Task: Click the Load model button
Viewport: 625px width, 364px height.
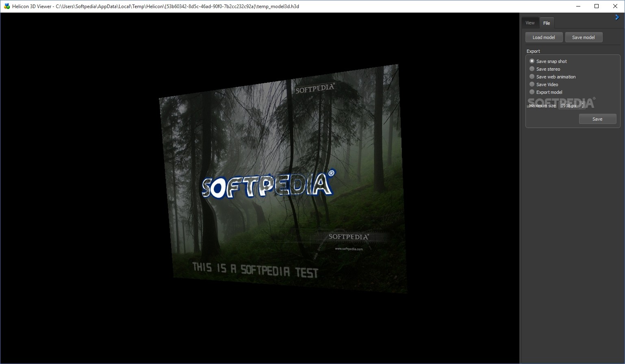Action: click(544, 37)
